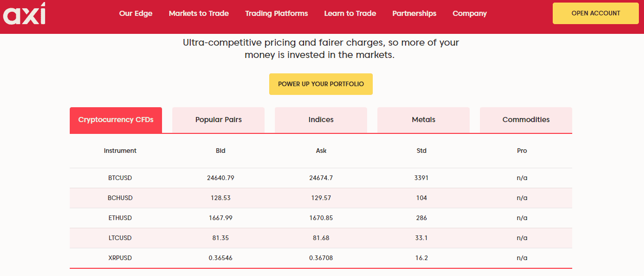Select the Cryptocurrency CFDs tab
The width and height of the screenshot is (644, 276).
(x=116, y=120)
